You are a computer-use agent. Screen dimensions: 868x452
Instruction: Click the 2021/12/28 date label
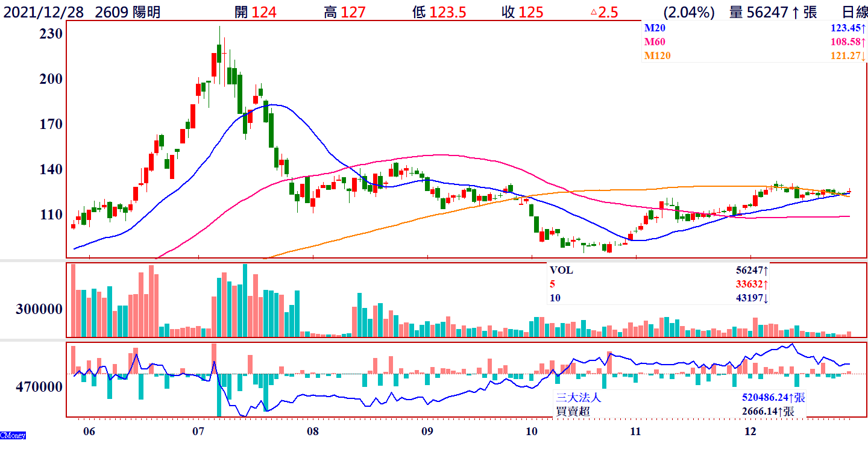point(42,12)
